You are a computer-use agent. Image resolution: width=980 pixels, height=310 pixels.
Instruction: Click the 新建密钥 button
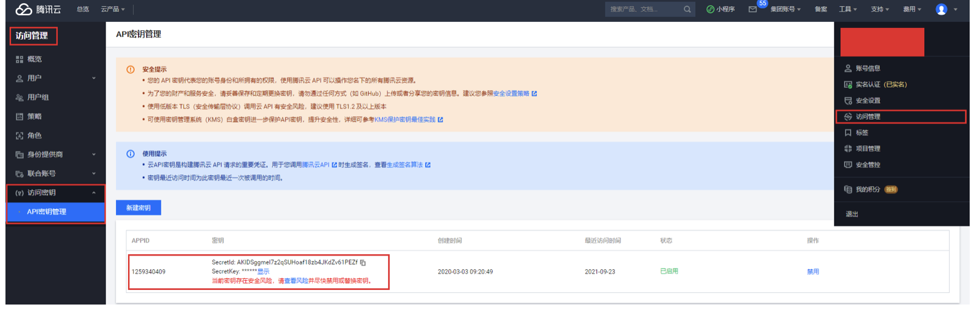[x=138, y=208]
